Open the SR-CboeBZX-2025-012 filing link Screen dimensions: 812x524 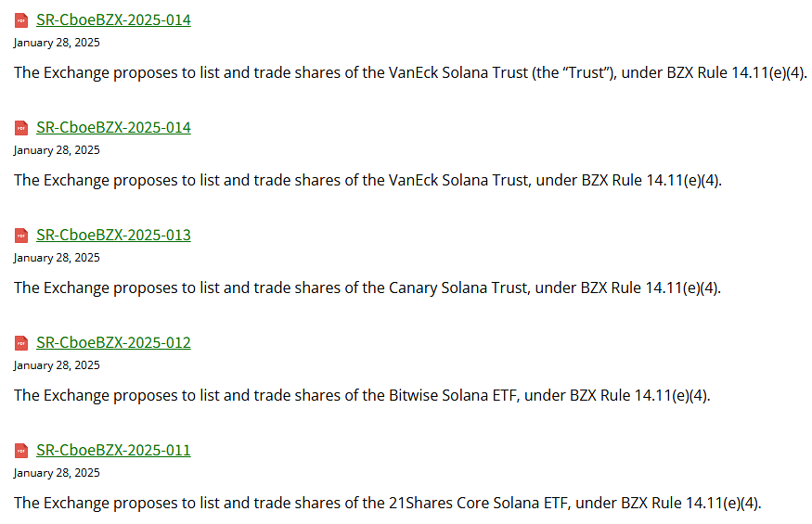click(113, 343)
